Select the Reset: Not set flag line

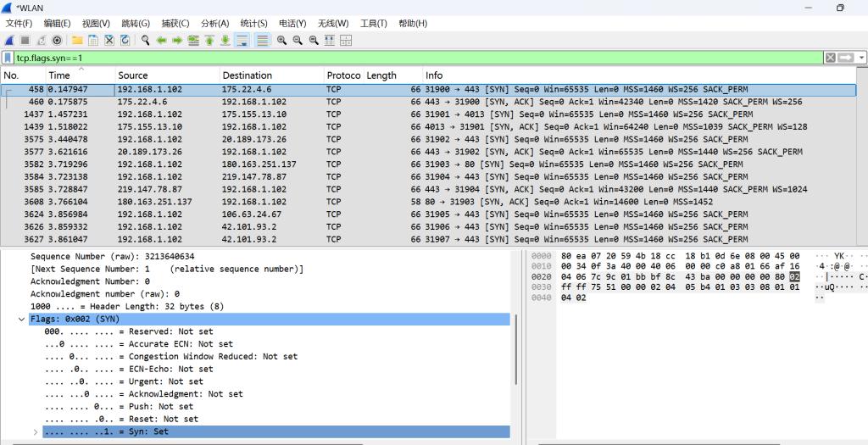point(121,419)
